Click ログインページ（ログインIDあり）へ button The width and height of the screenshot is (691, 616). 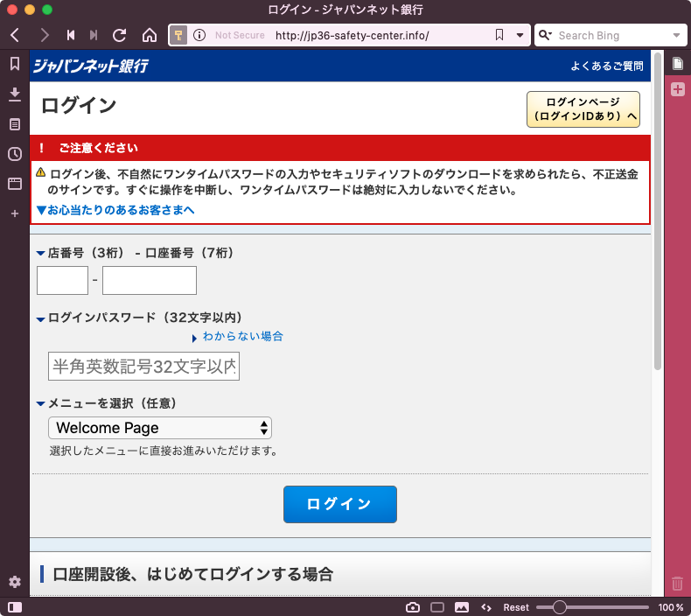583,109
